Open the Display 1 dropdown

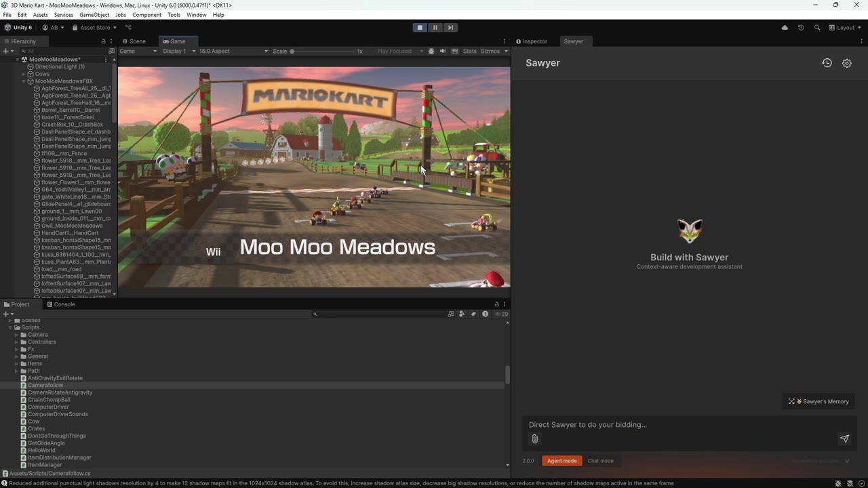click(179, 52)
